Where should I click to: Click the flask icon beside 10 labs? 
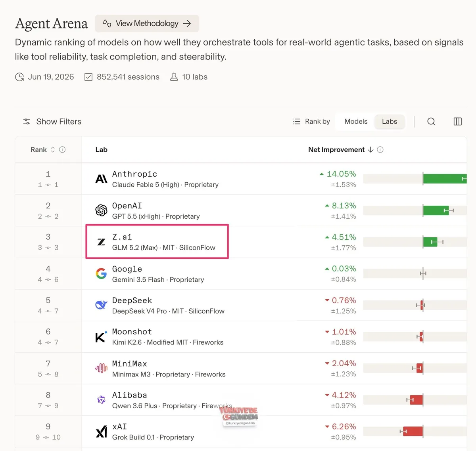174,77
